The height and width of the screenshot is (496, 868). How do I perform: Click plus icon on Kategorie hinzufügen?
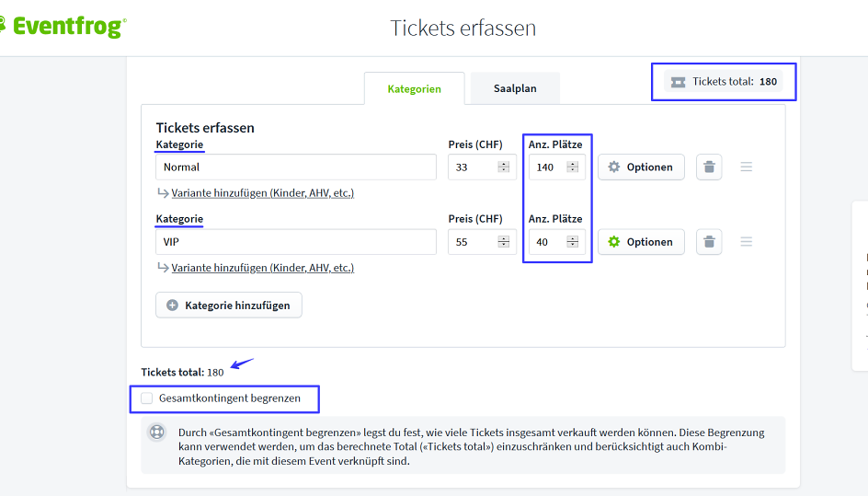172,306
